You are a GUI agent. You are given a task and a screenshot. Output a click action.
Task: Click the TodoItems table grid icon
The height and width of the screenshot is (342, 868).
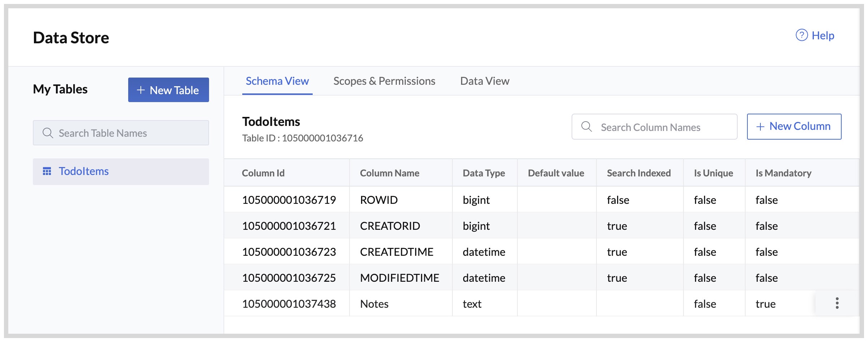tap(47, 171)
